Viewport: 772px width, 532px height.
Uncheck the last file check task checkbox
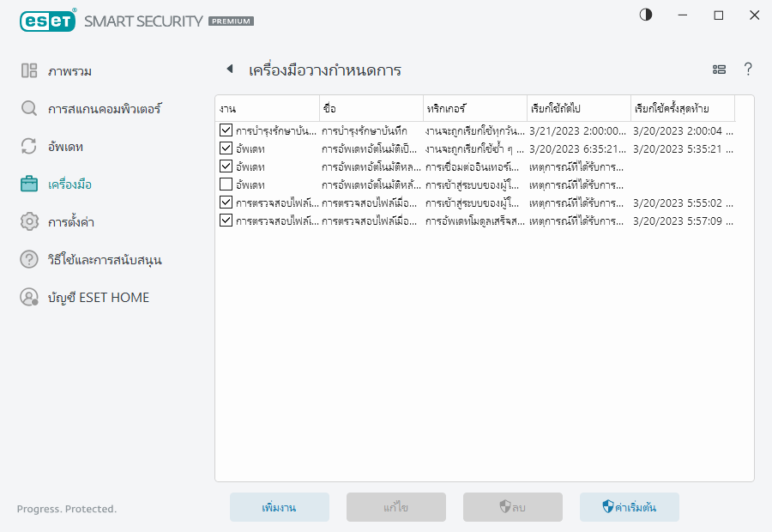click(226, 221)
